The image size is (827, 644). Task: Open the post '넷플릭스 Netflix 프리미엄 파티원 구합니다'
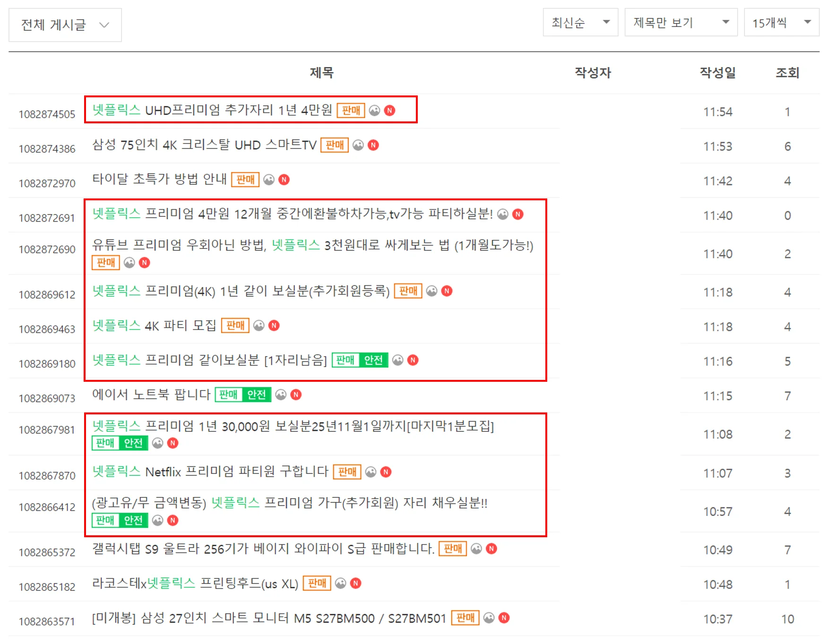point(210,472)
